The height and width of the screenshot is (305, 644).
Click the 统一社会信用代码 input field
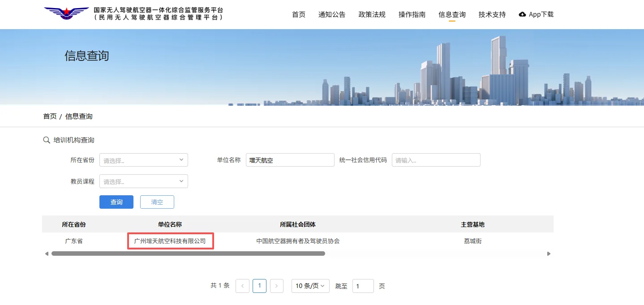436,160
